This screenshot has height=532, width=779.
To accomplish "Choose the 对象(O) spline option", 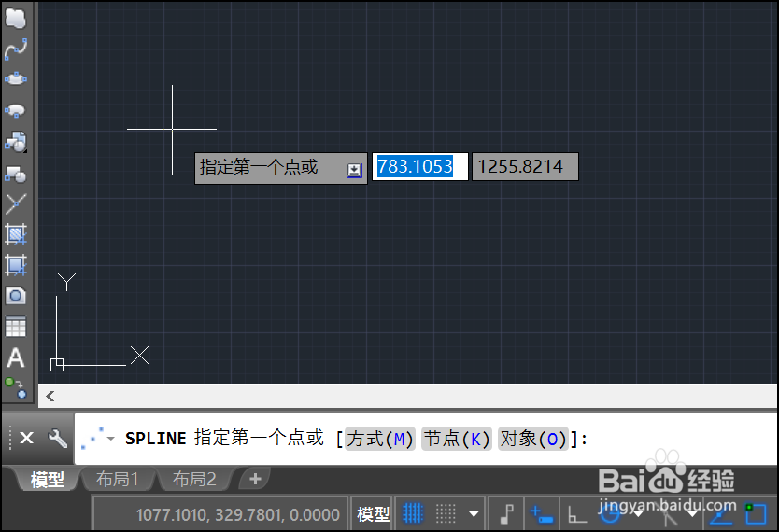I will click(533, 439).
